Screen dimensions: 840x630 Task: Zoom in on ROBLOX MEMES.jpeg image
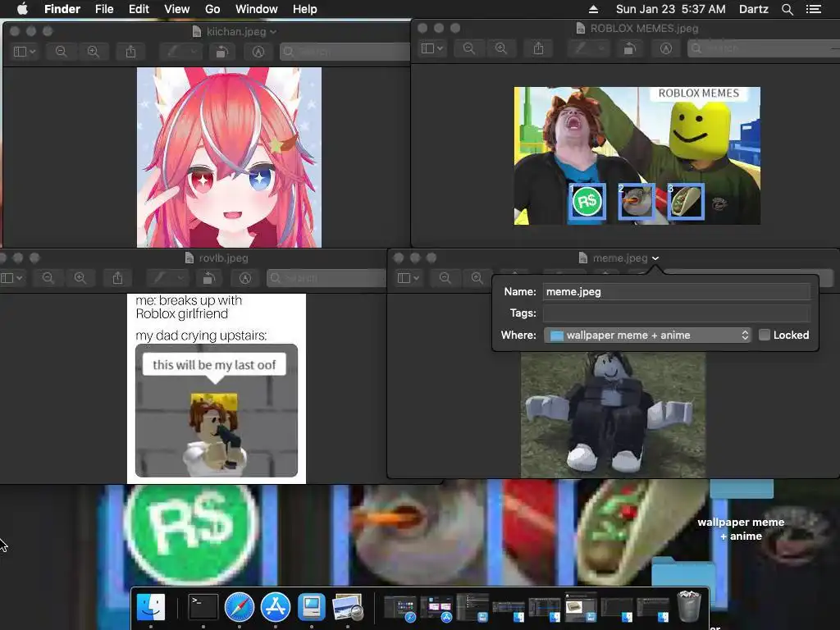501,48
